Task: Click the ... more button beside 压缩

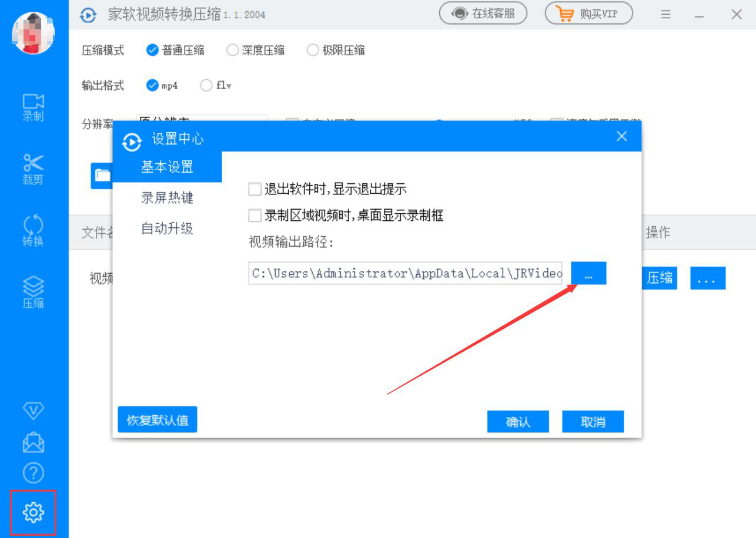Action: (708, 278)
